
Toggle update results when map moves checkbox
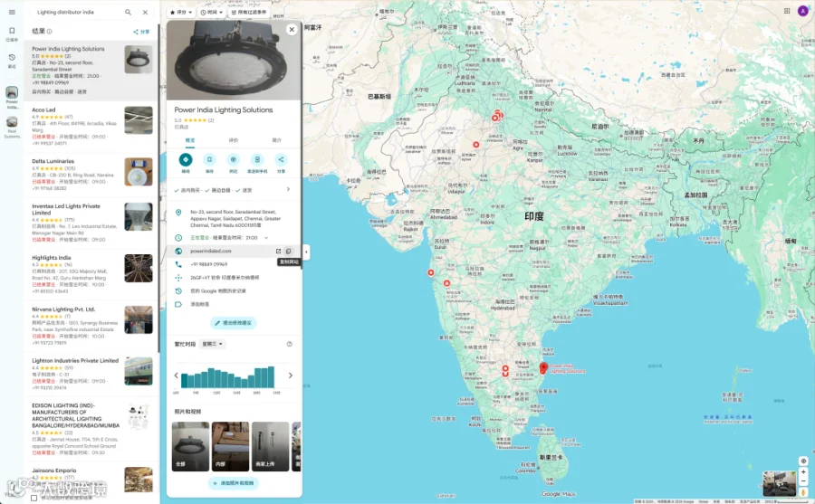point(34,498)
